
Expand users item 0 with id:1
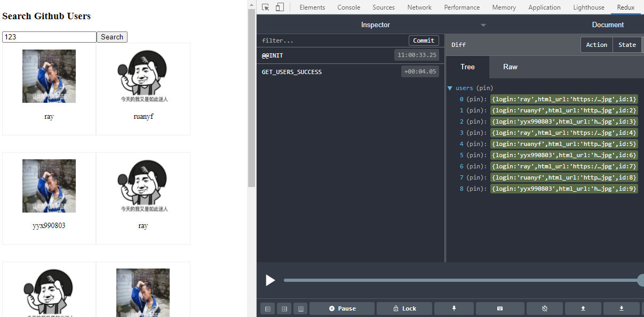point(564,99)
